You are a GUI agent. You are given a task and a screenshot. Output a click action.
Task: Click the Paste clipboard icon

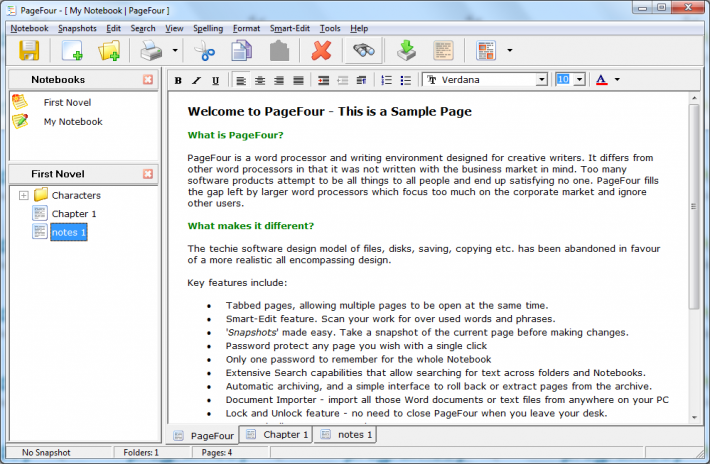(x=279, y=50)
